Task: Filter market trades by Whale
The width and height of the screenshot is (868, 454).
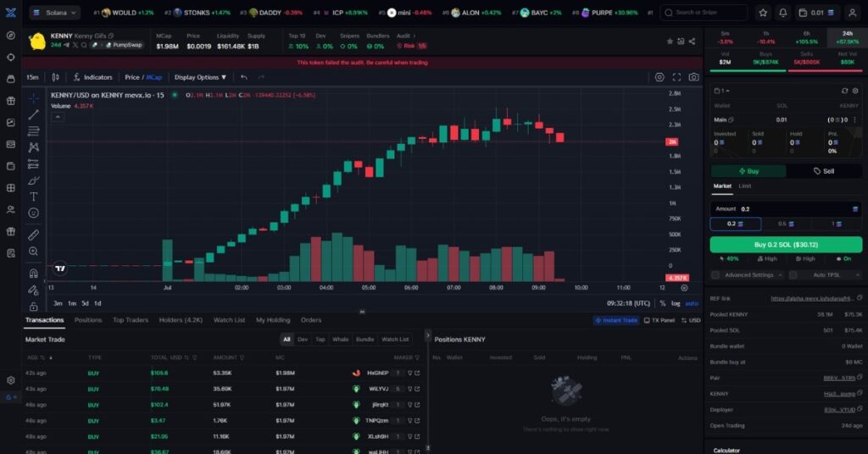Action: (x=341, y=340)
